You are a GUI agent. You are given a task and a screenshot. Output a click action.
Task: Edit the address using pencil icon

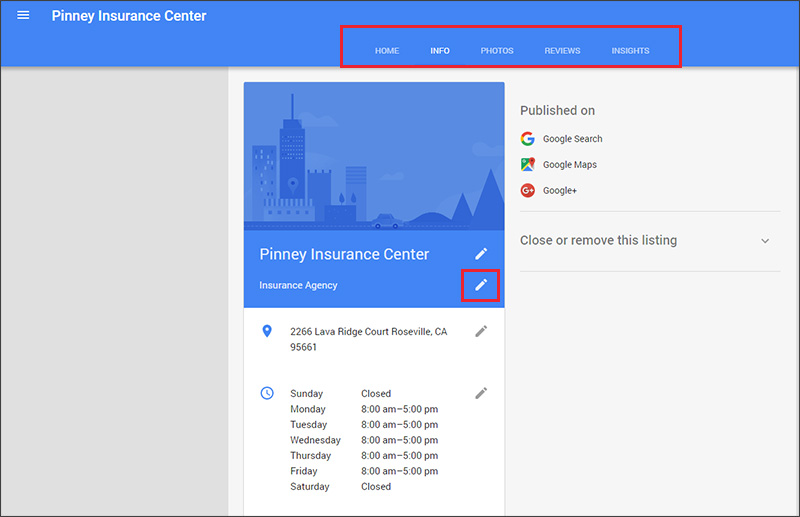pyautogui.click(x=481, y=331)
